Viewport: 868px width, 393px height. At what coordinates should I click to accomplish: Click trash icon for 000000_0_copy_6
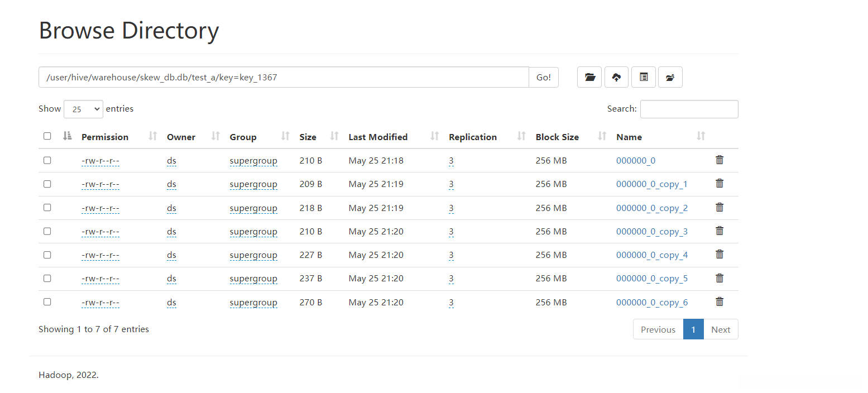[720, 302]
